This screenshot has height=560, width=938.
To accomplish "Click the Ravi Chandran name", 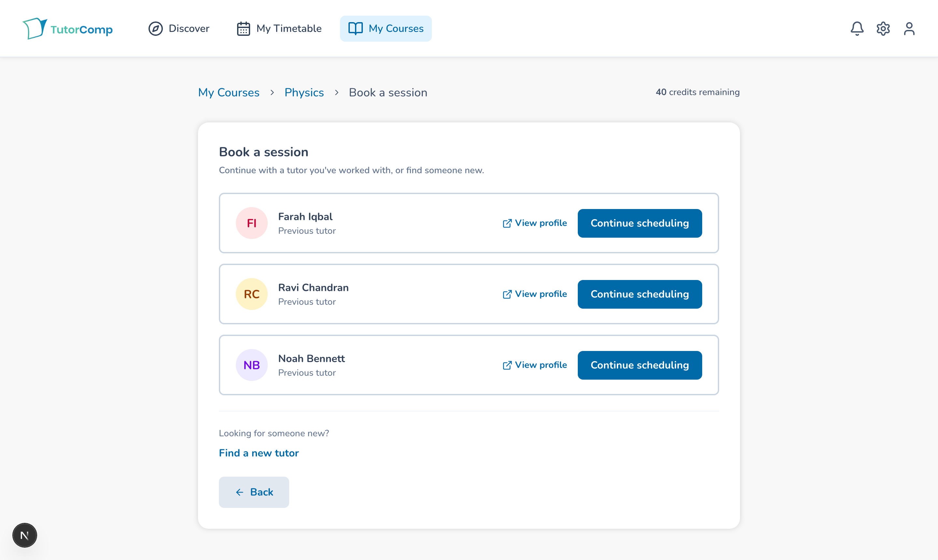I will (x=313, y=287).
